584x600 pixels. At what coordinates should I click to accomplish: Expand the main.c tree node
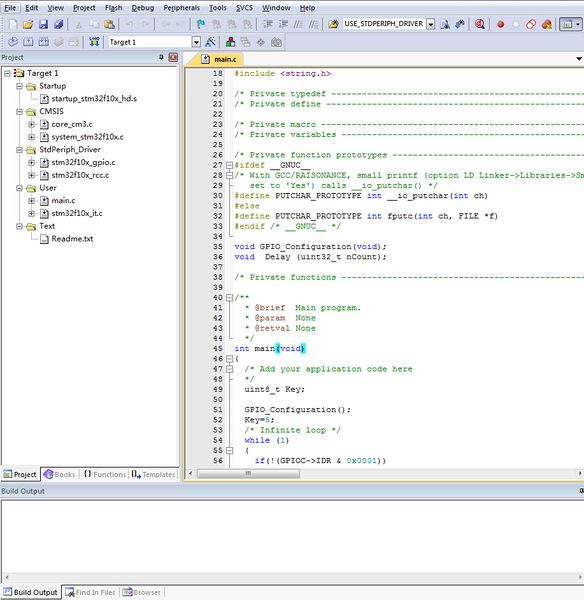click(x=31, y=201)
